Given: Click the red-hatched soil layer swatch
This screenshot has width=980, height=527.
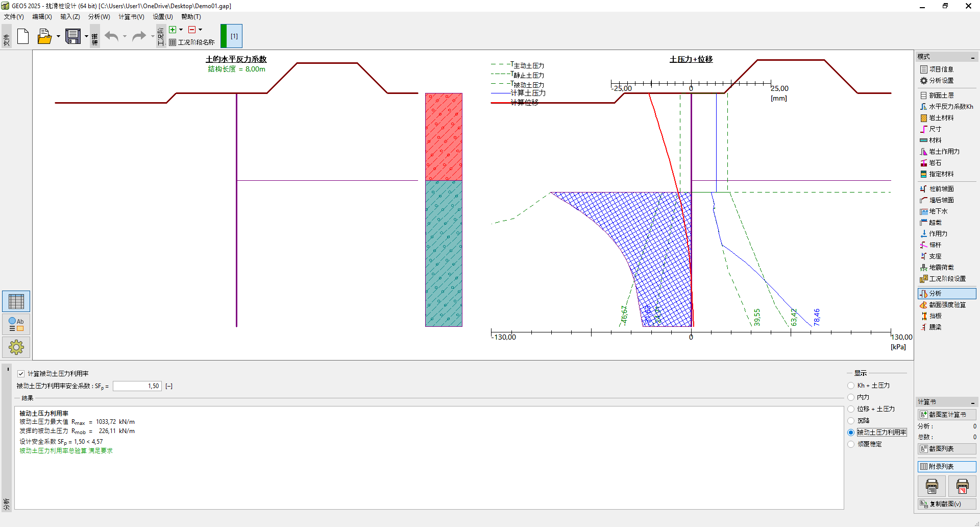Looking at the screenshot, I should (444, 136).
